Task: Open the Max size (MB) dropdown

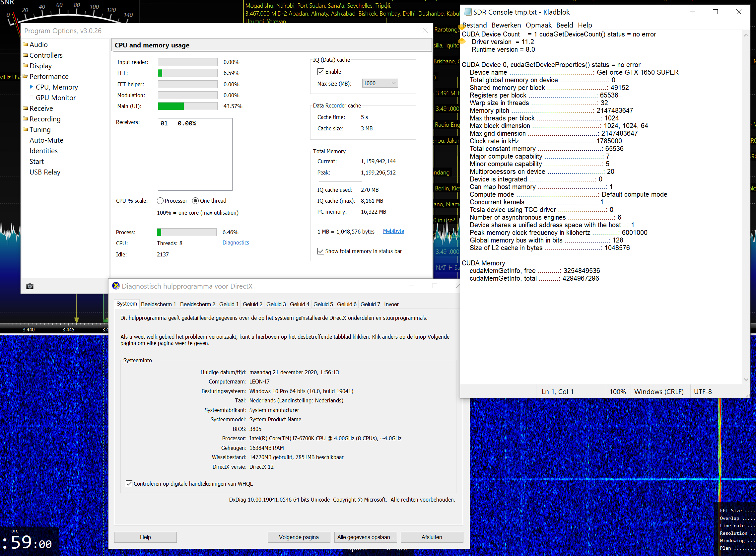Action: [379, 84]
